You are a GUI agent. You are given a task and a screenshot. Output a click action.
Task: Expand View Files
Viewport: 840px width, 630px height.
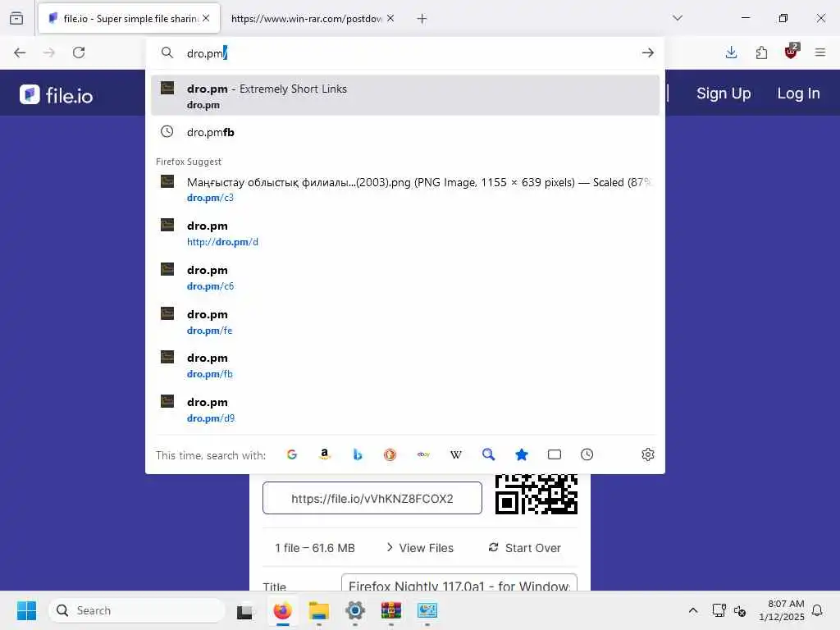[421, 548]
